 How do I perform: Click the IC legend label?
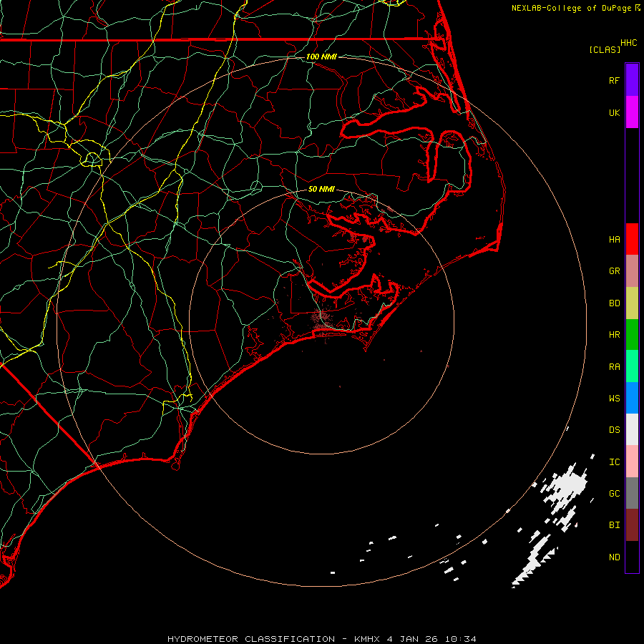(614, 462)
